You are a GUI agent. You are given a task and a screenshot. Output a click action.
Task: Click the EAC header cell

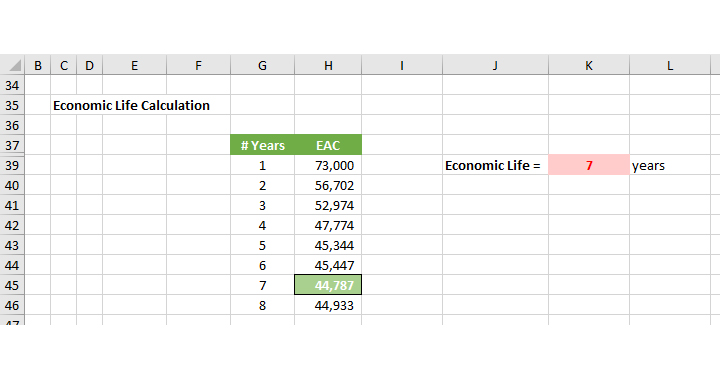(328, 145)
